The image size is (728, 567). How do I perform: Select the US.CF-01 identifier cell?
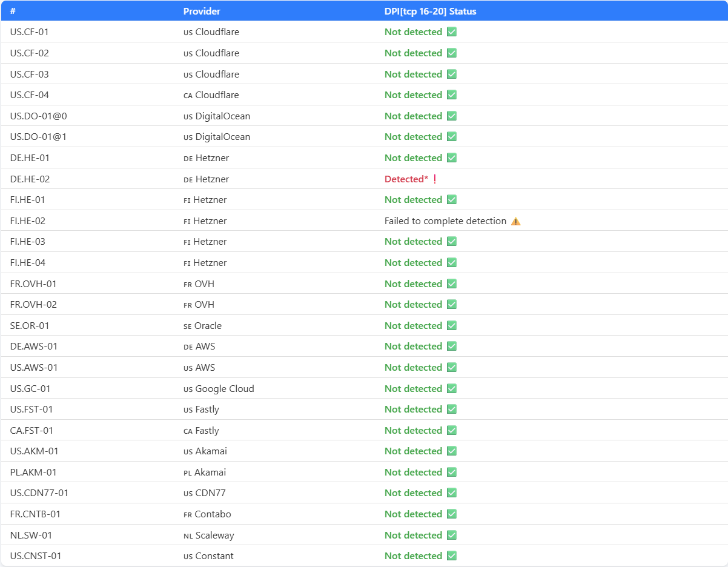tap(29, 32)
